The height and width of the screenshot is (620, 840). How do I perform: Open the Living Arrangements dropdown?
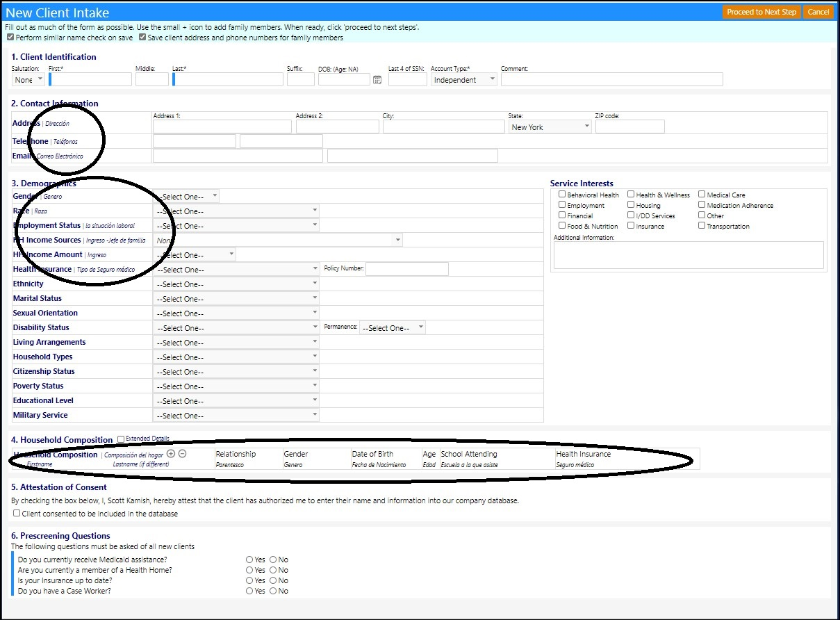(x=236, y=343)
